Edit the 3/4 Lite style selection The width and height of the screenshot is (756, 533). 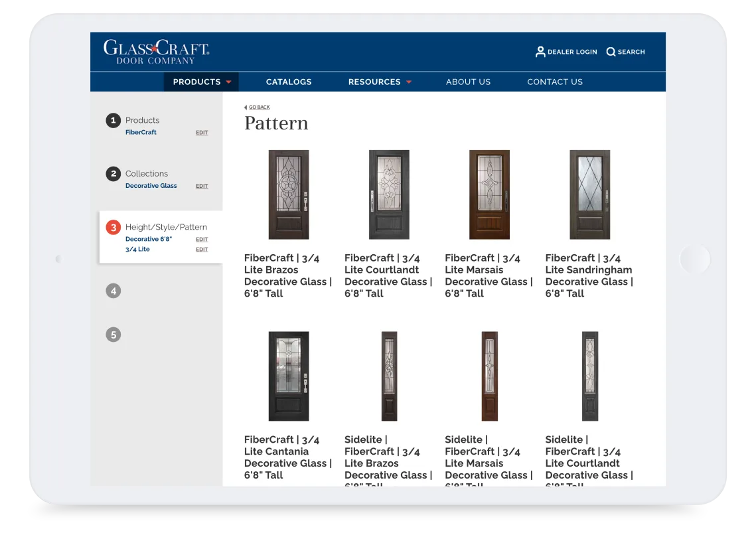click(x=202, y=250)
